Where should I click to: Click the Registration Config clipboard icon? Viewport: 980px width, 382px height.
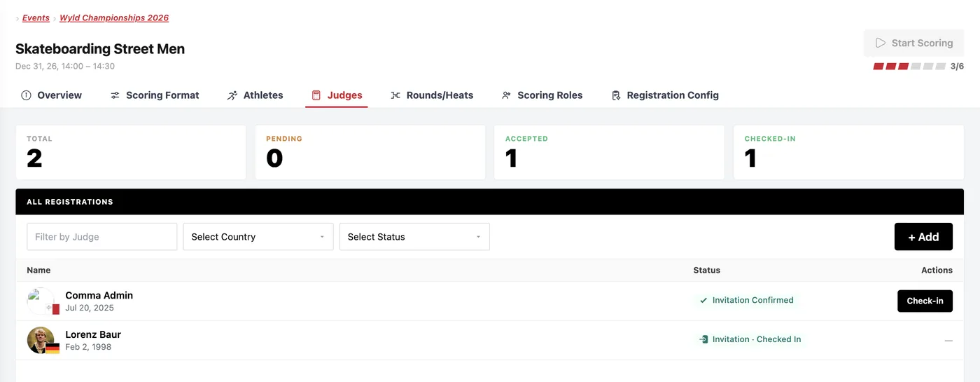(616, 95)
